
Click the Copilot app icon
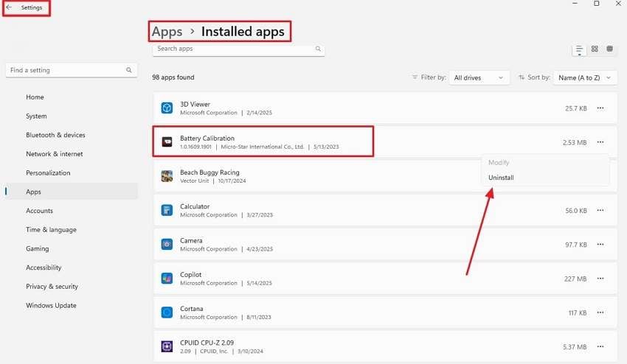click(x=167, y=278)
